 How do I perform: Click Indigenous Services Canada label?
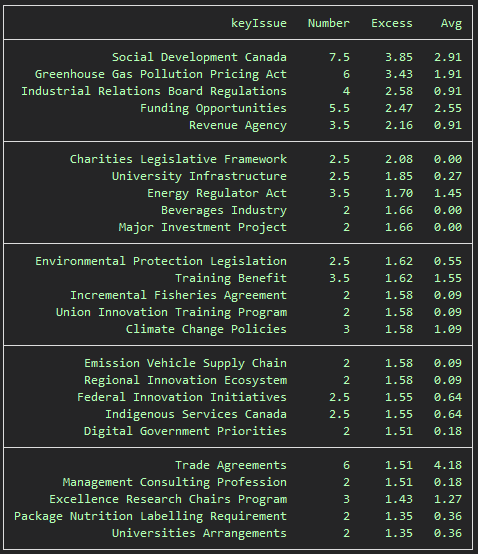pyautogui.click(x=196, y=414)
